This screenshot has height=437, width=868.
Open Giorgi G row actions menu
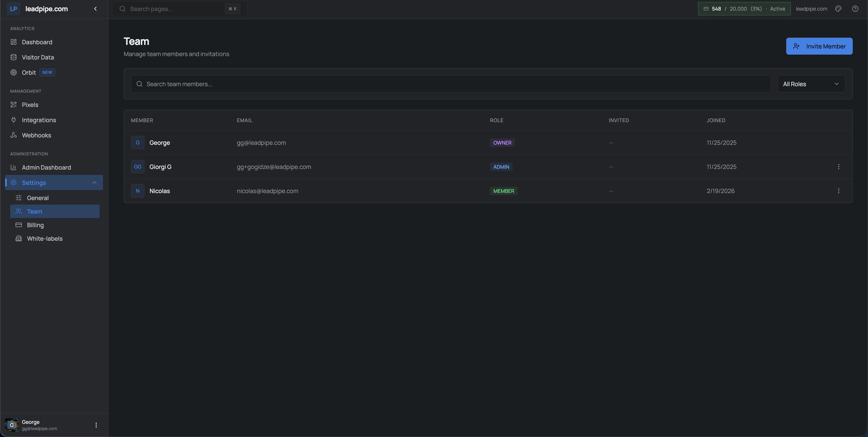point(838,167)
